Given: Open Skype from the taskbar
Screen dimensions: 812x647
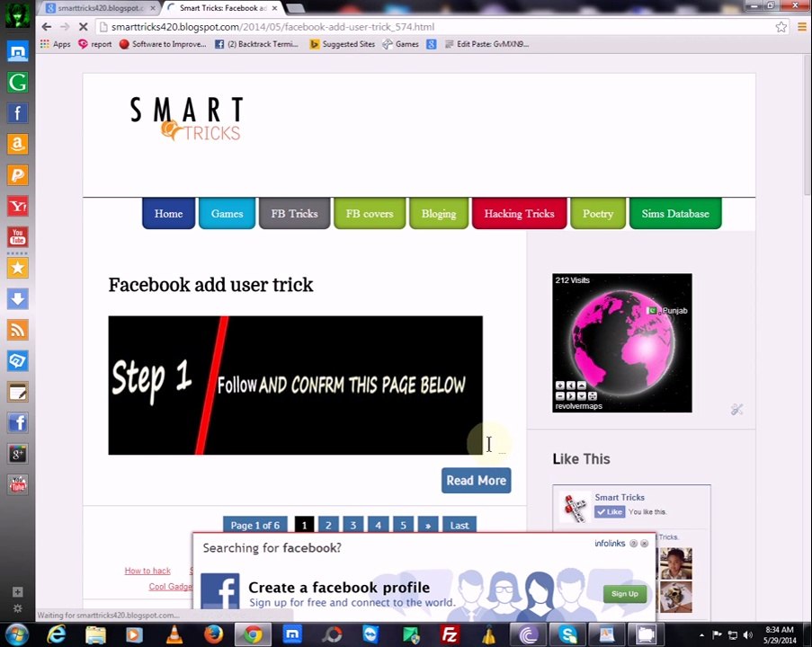Looking at the screenshot, I should (x=567, y=634).
